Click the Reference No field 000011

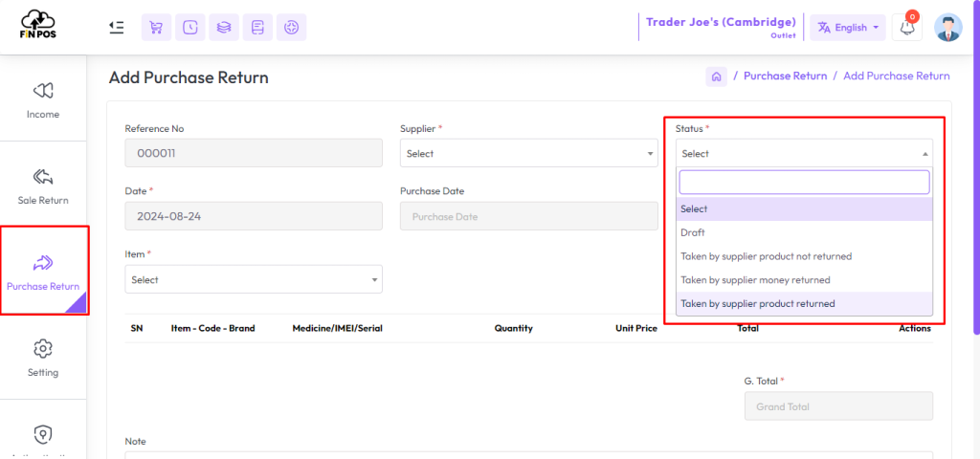(254, 153)
